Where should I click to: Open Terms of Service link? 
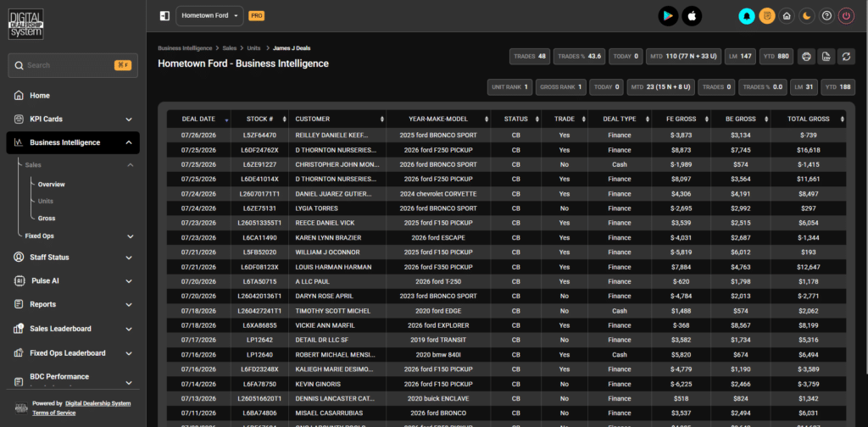pyautogui.click(x=54, y=413)
